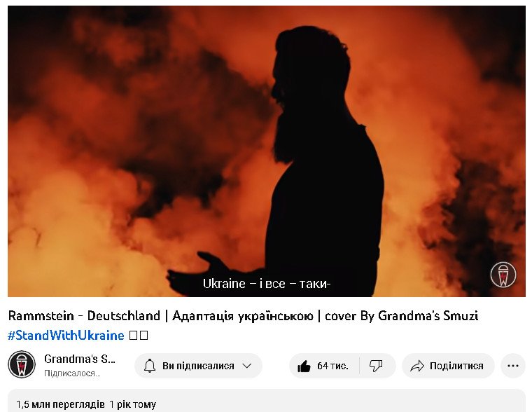The image size is (532, 412).
Task: Open the three-dot more actions menu
Action: tap(513, 366)
